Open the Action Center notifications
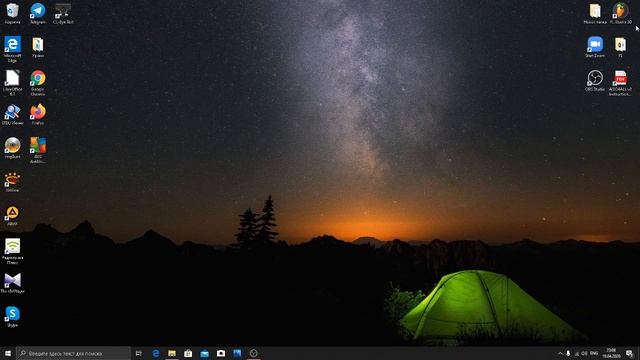The image size is (640, 360). tap(630, 353)
